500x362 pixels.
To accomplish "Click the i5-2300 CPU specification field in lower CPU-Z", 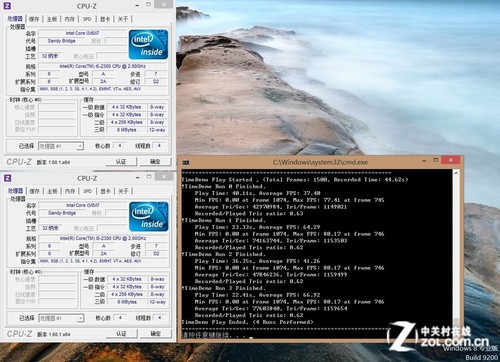I will tap(103, 238).
